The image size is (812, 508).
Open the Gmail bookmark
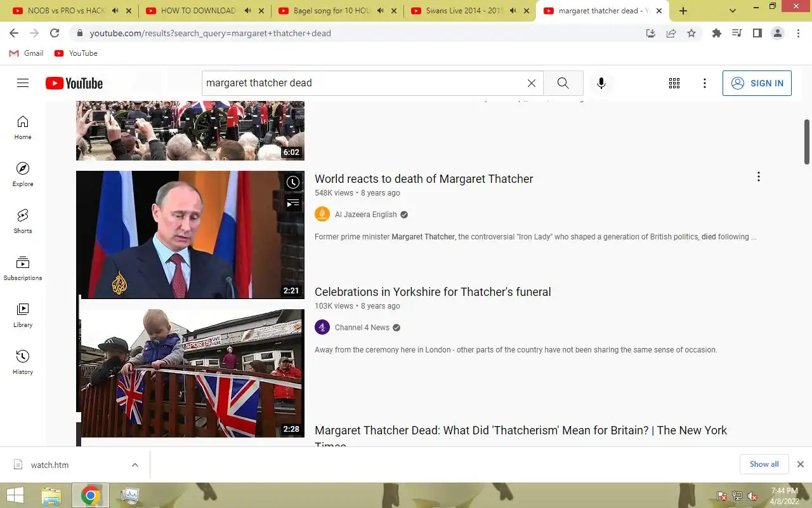tap(27, 53)
